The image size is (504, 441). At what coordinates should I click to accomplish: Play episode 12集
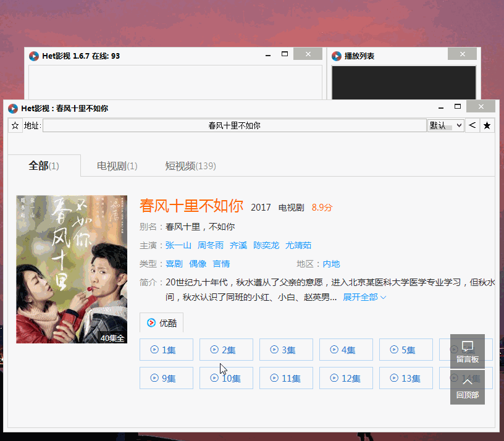346,378
